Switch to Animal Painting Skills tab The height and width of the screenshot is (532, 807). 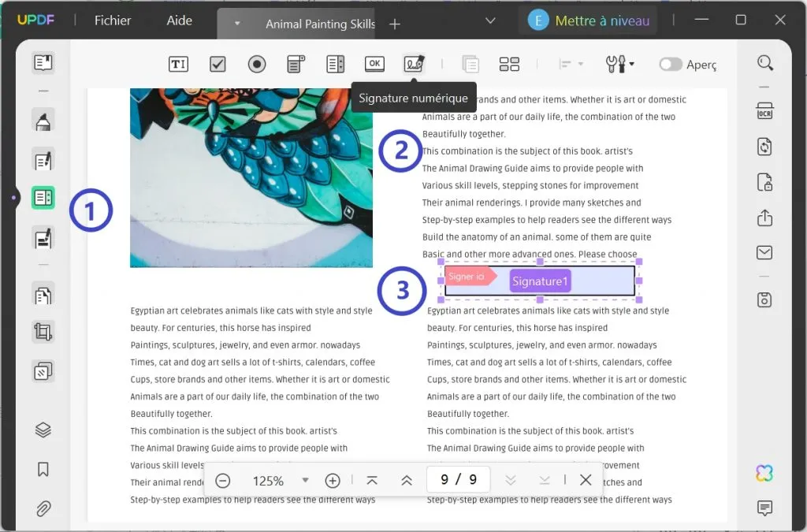tap(320, 24)
